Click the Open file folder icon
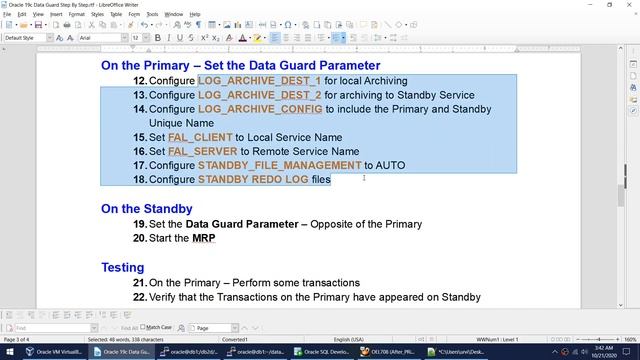This screenshot has height=360, width=640. (24, 25)
